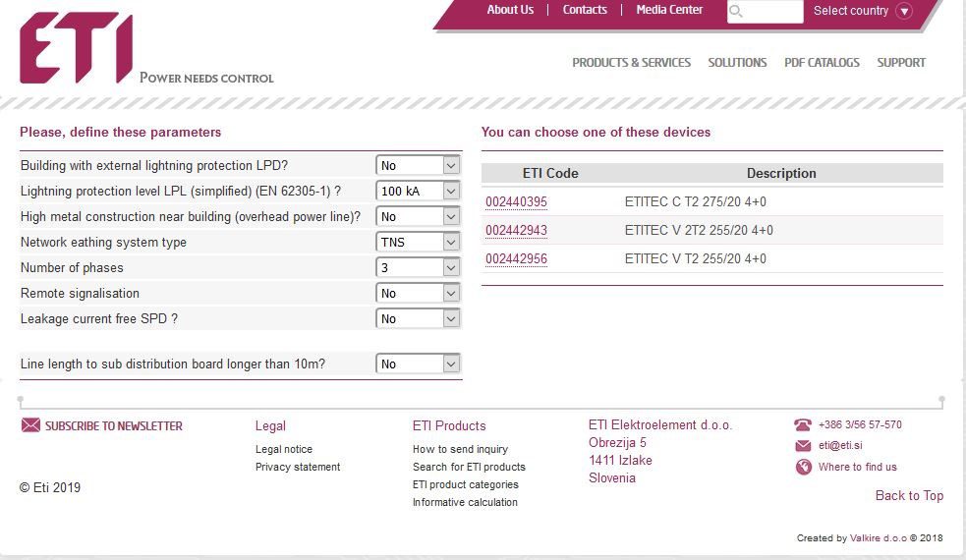Screen dimensions: 966x560
Task: Go to the SUPPORT menu
Action: [901, 63]
